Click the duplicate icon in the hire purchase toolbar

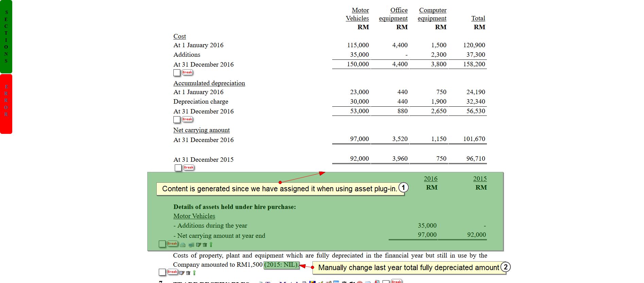point(191,245)
